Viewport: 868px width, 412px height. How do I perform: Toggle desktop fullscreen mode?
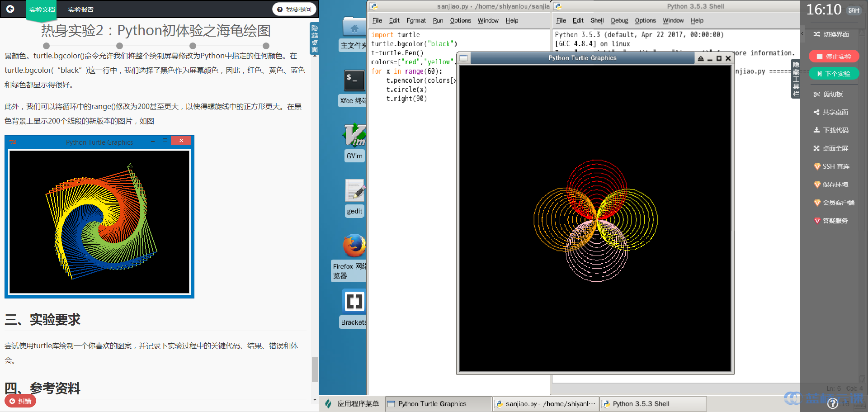pos(831,148)
